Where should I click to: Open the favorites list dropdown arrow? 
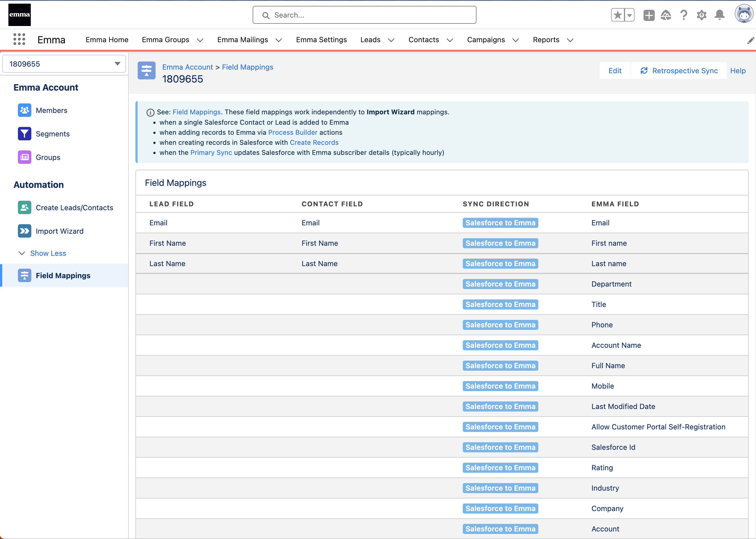coord(629,15)
